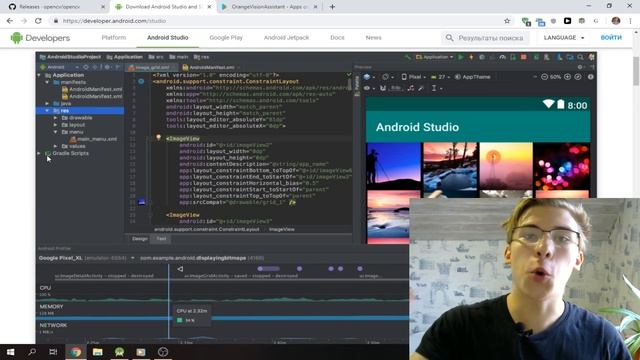Click the zoom-to-fit icon beside the plus
640x360 pixels.
(578, 77)
